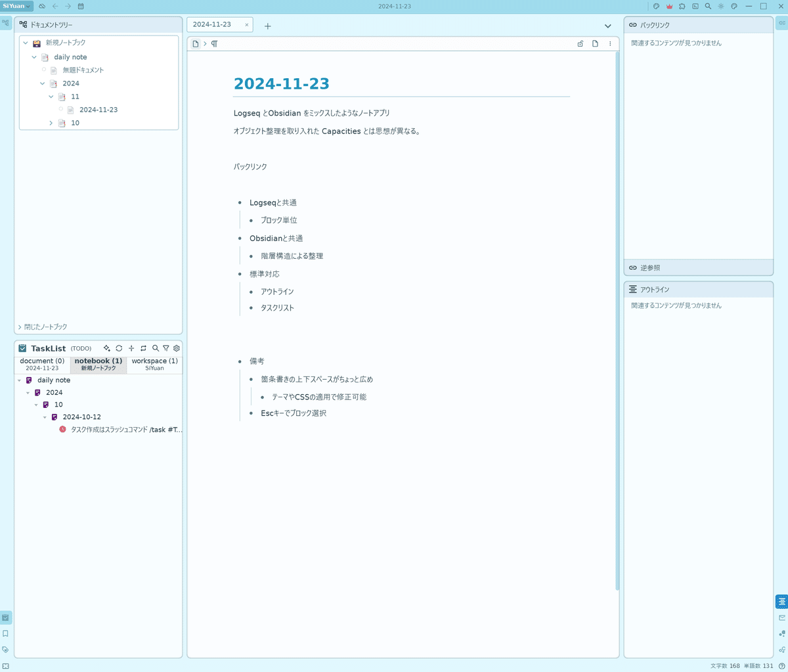Viewport: 788px width, 672px height.
Task: Toggle dock visibility icon at bottom left
Action: (x=5, y=666)
